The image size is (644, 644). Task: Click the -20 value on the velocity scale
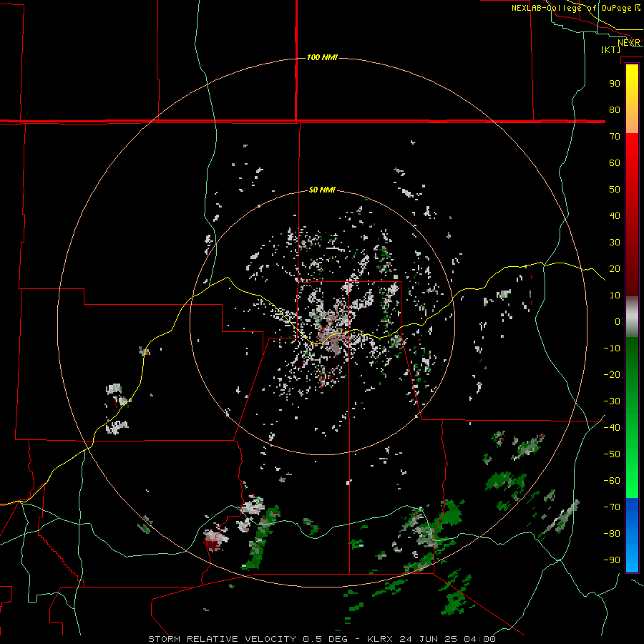[612, 375]
